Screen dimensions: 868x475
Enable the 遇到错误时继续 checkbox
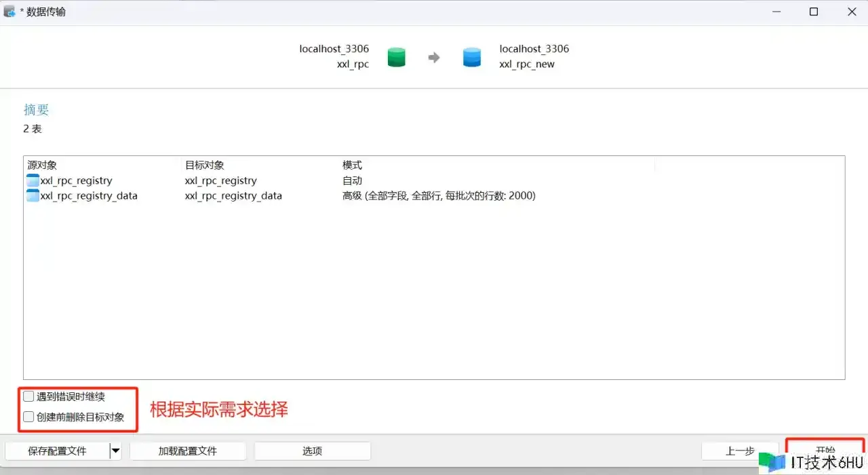28,396
